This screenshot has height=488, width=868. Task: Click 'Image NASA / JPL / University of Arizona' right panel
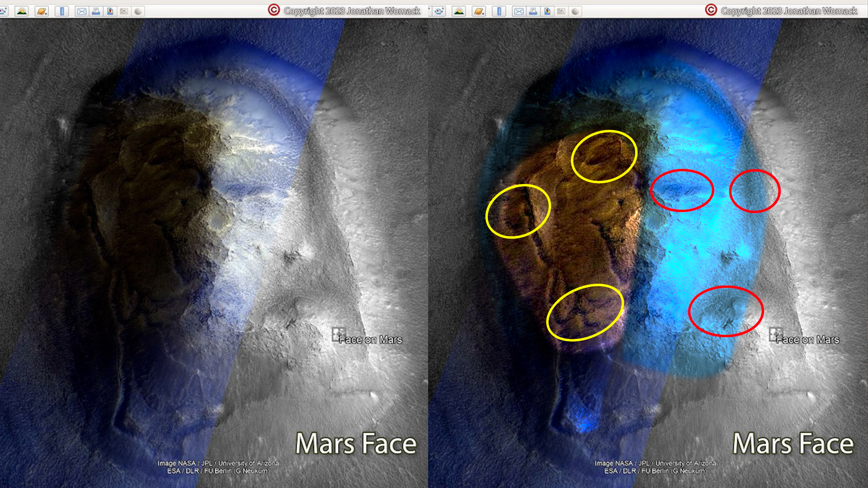point(655,463)
